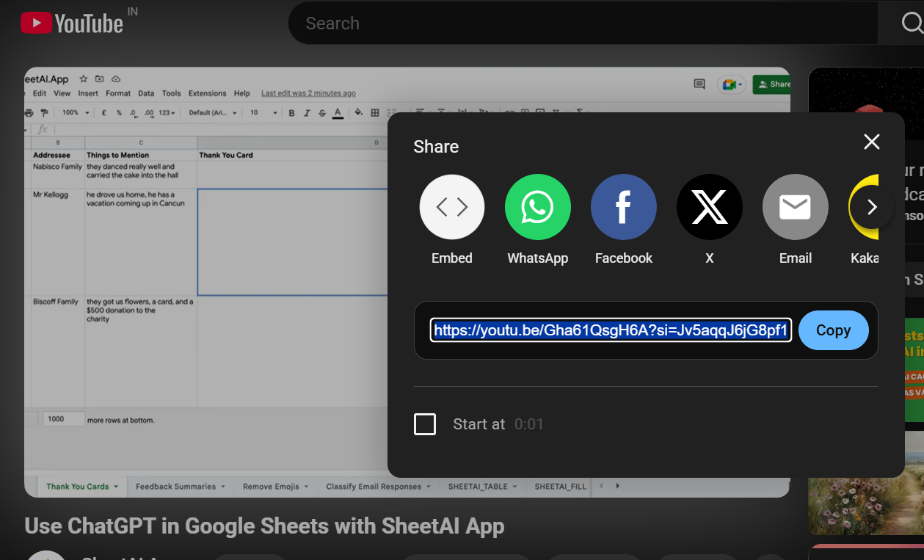The image size is (924, 560).
Task: Share the video by Email
Action: click(x=796, y=220)
